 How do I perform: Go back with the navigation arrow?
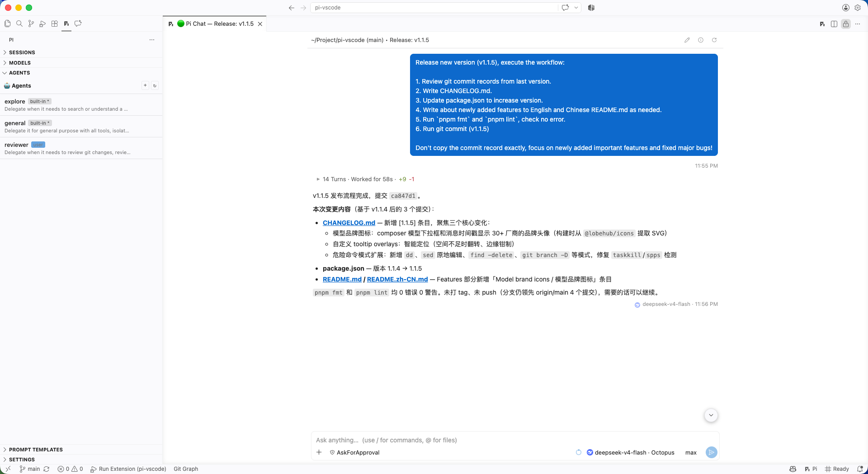pos(292,8)
